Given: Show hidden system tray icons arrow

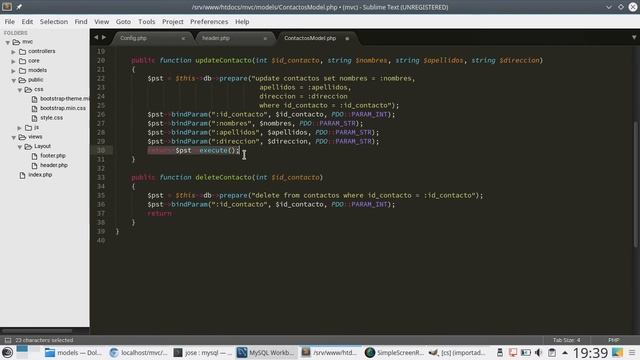Looking at the screenshot, I should (565, 353).
